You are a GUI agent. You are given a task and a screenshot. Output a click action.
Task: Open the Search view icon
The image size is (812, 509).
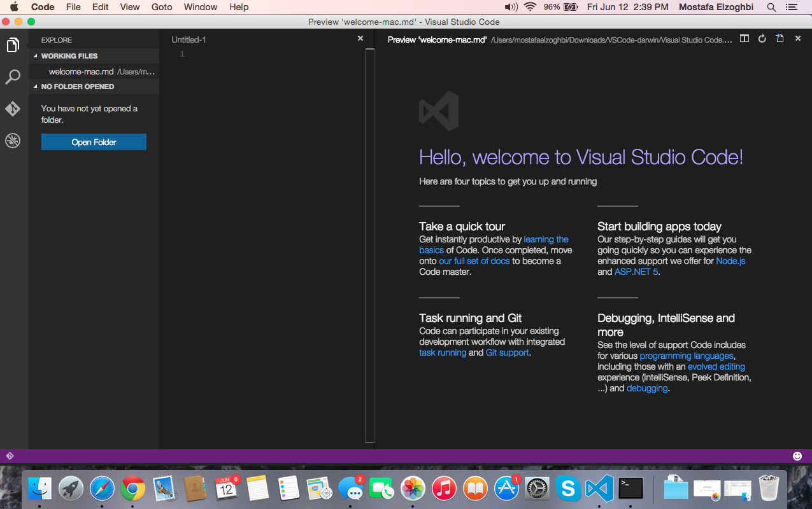tap(13, 77)
